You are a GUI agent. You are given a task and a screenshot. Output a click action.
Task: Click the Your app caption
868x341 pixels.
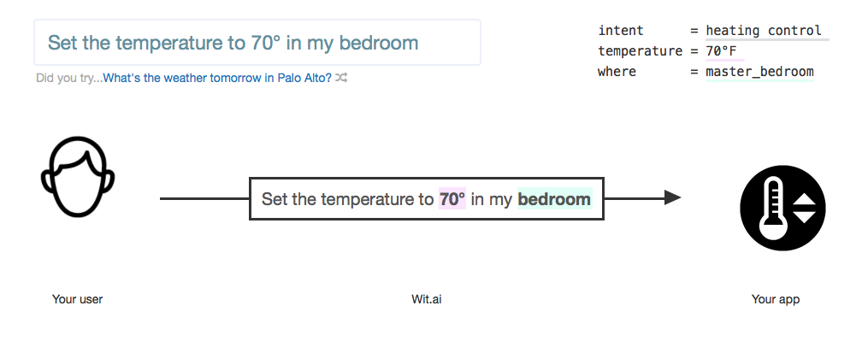(776, 299)
